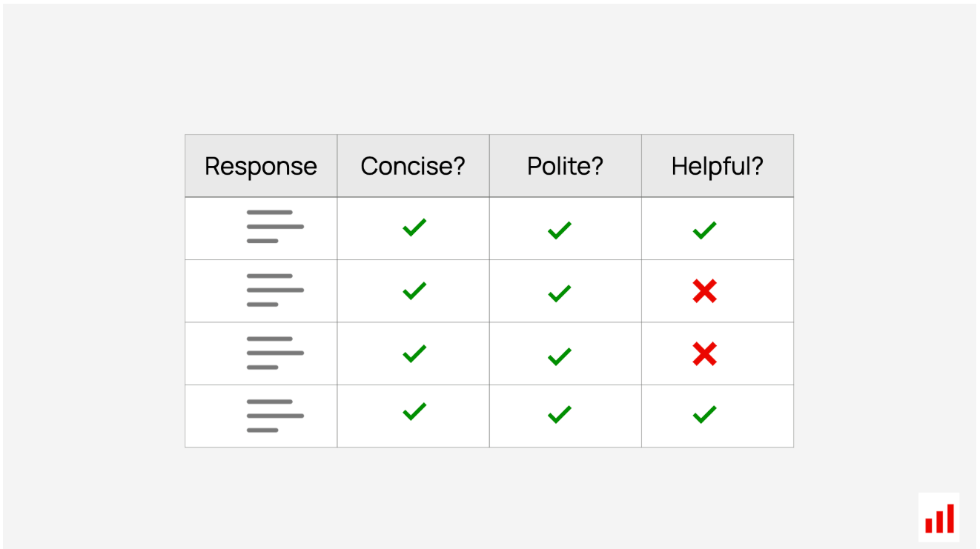This screenshot has height=549, width=980.
Task: Click the Polite? column header
Action: (x=566, y=166)
